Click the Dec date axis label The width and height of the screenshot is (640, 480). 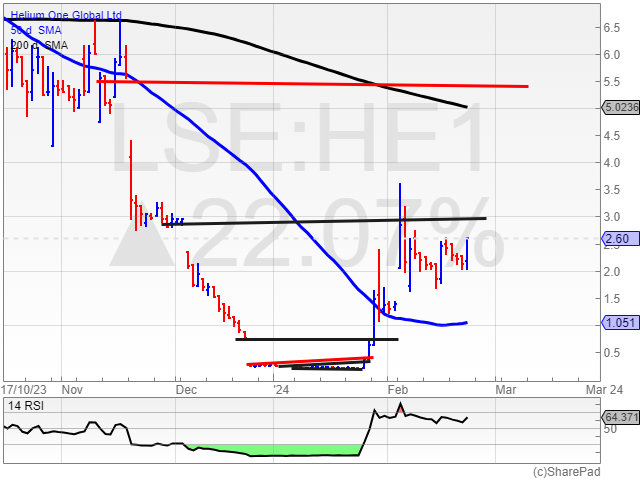[x=186, y=390]
